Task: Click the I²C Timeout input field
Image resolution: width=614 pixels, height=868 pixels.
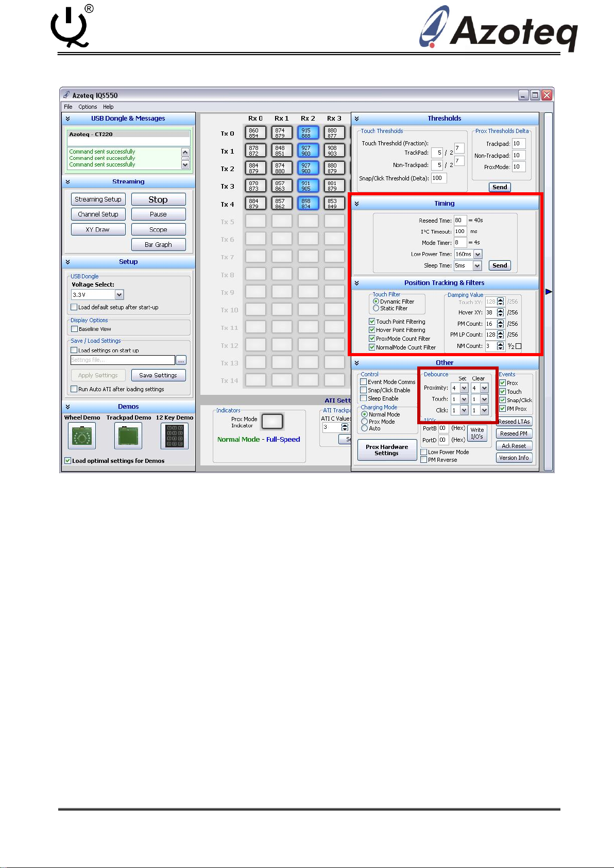Action: click(460, 231)
